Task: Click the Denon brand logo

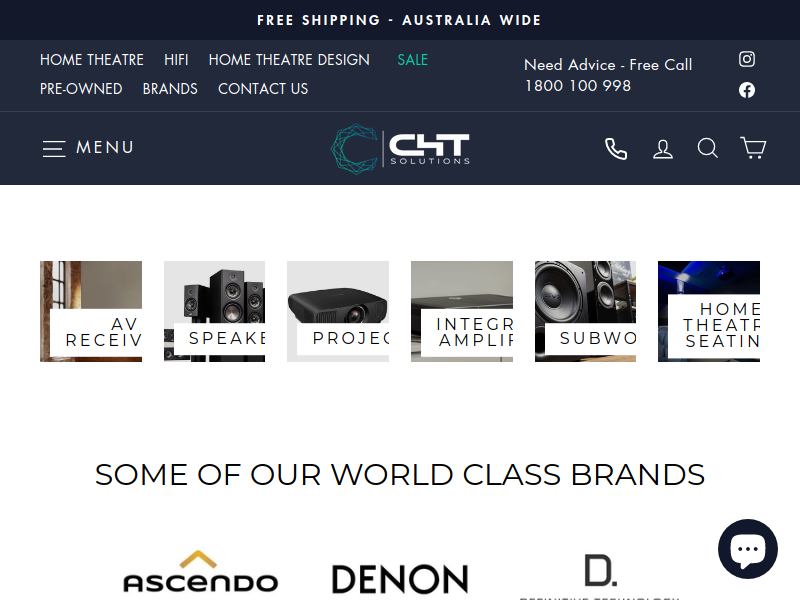Action: click(400, 579)
